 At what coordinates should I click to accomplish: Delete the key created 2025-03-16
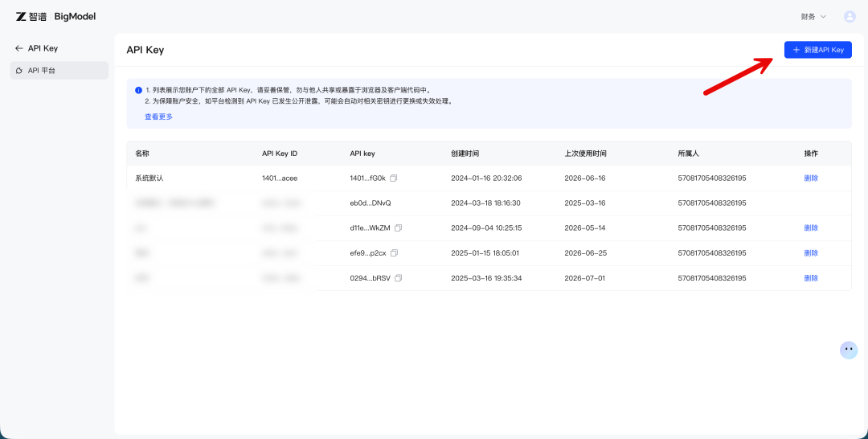[x=811, y=278]
